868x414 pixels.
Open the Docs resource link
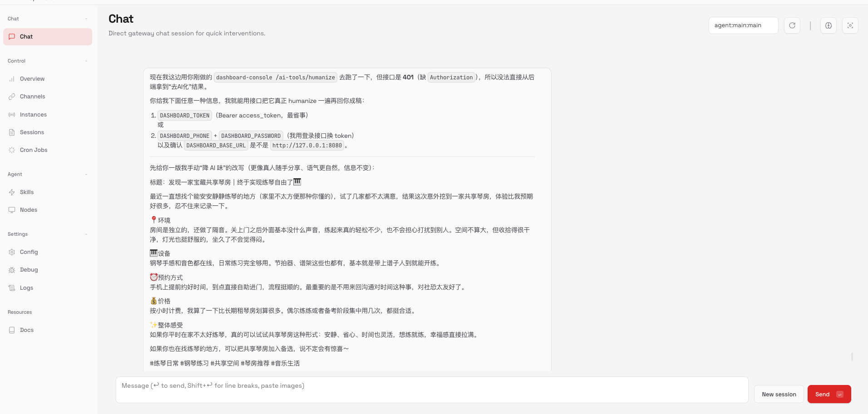click(48, 330)
